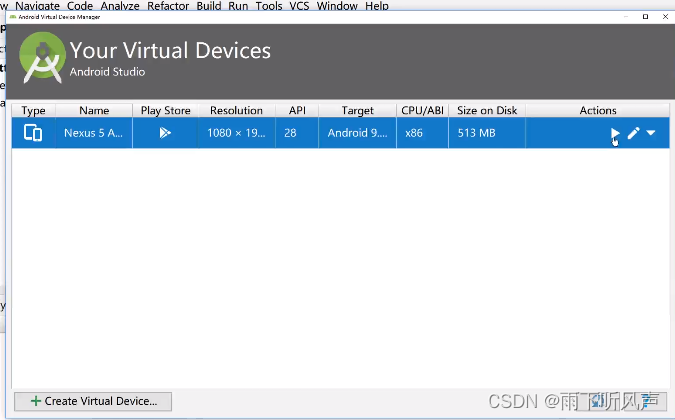Image resolution: width=675 pixels, height=420 pixels.
Task: Open the Analyze menu in Android Studio
Action: point(120,6)
